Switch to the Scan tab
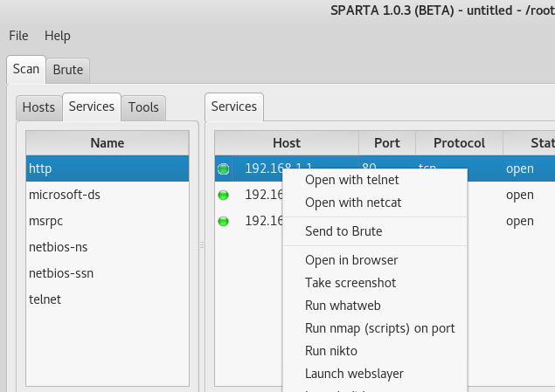This screenshot has height=392, width=555. [26, 69]
